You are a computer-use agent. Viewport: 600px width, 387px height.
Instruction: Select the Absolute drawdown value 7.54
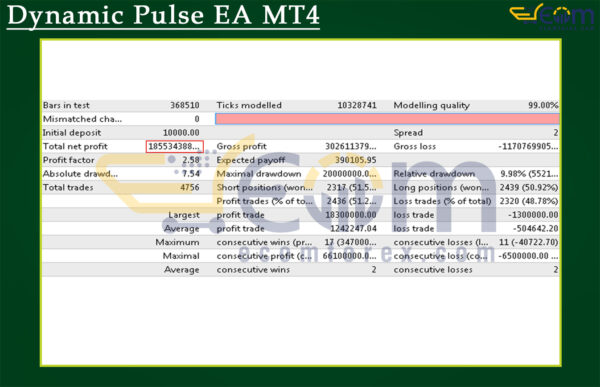(191, 174)
